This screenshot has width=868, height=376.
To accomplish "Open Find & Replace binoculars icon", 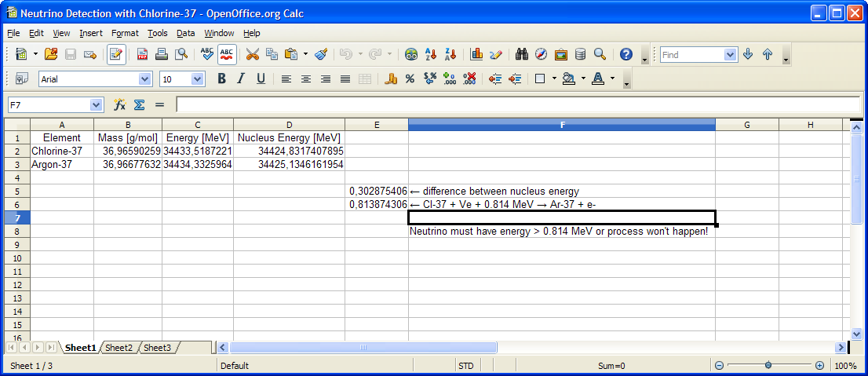I will pyautogui.click(x=521, y=55).
